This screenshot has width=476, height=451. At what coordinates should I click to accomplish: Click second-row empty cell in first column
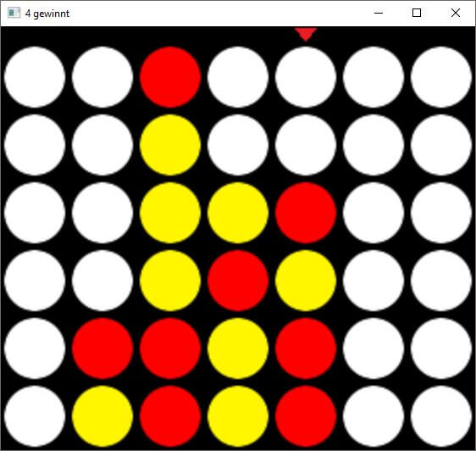coord(35,145)
